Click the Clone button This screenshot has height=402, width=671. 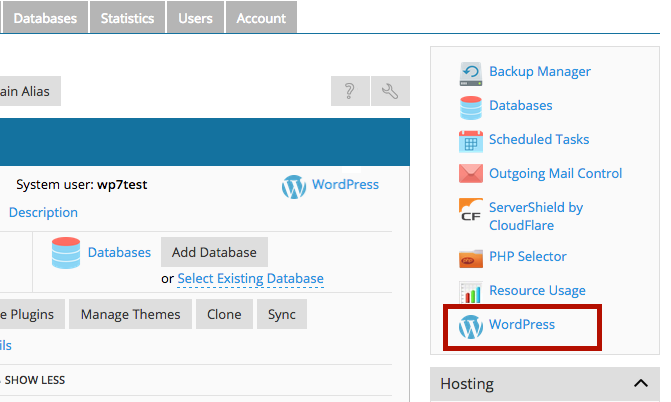click(224, 314)
